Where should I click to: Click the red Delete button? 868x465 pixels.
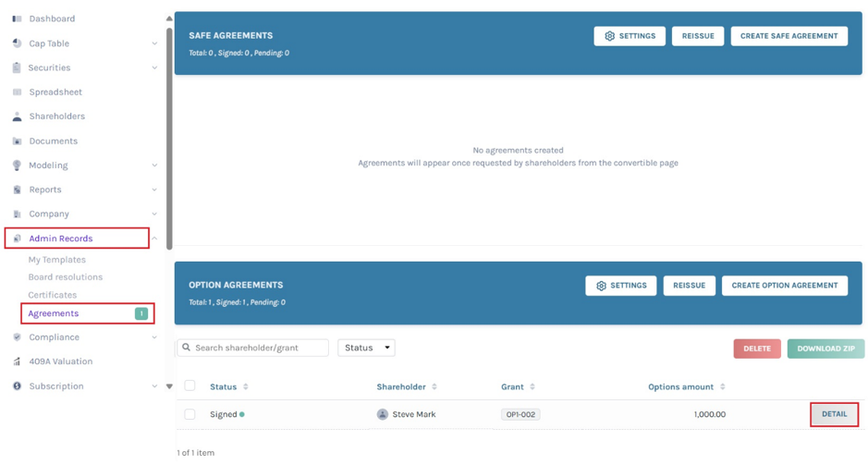[757, 349]
